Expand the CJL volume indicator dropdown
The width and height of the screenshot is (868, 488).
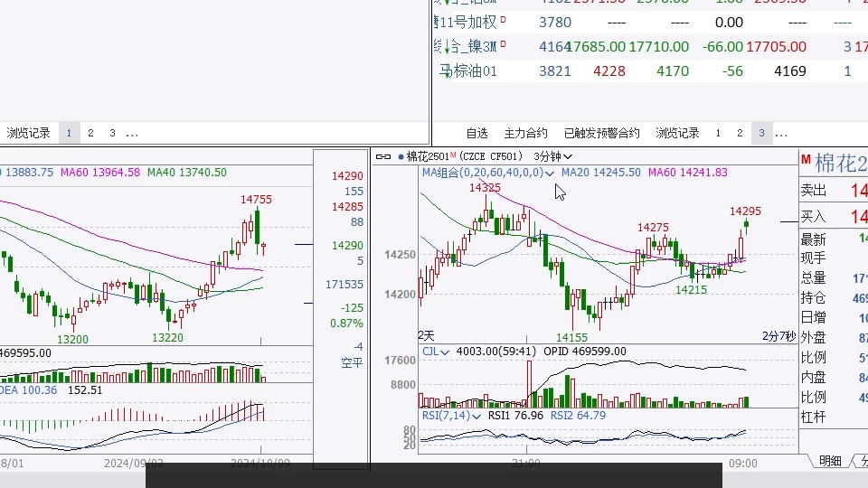click(447, 352)
